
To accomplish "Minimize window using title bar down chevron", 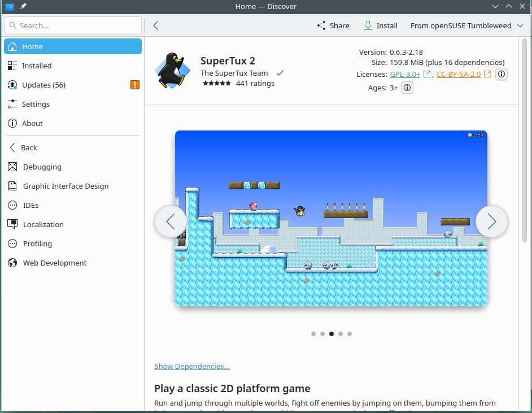I will 495,6.
